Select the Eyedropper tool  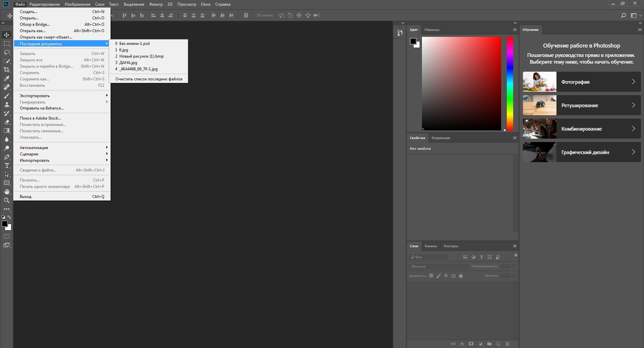pos(7,78)
